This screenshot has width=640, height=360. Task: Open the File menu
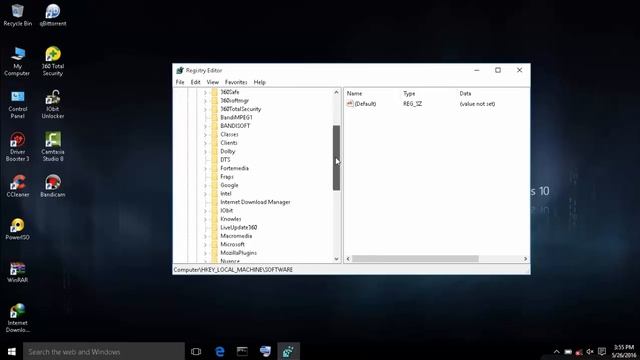(x=180, y=82)
